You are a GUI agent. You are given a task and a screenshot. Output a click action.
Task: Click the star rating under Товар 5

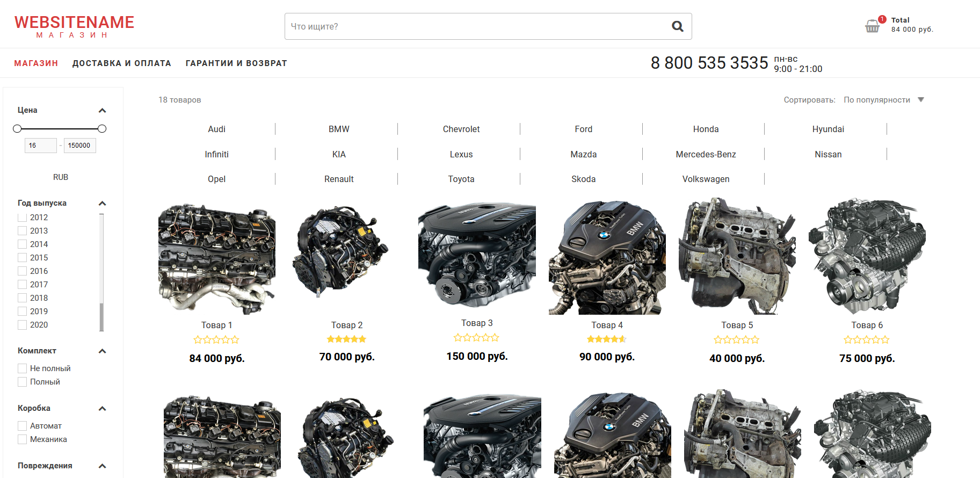736,340
